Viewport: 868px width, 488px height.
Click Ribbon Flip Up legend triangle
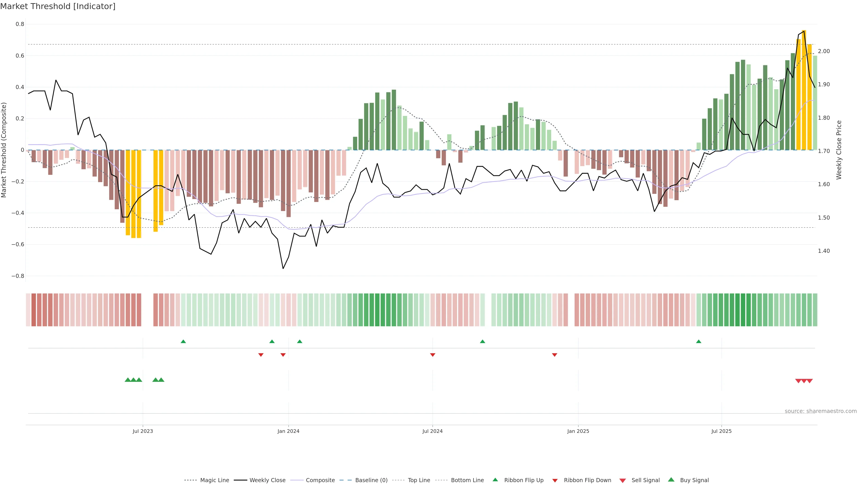(495, 480)
